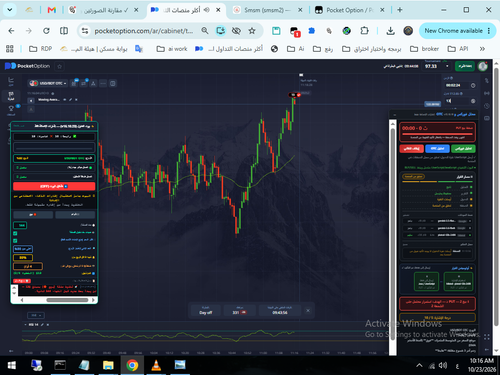Click the right green card in priority section
500x375 pixels.
point(458,282)
